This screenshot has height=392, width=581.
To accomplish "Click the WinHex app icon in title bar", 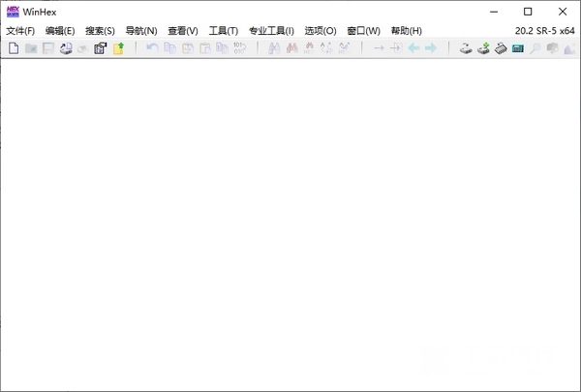I will [x=13, y=12].
